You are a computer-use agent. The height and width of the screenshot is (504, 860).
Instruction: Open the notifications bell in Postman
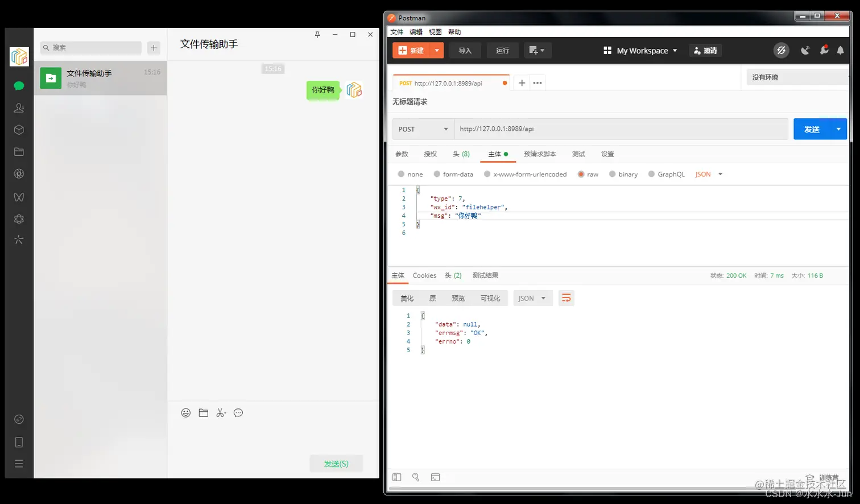pyautogui.click(x=841, y=50)
